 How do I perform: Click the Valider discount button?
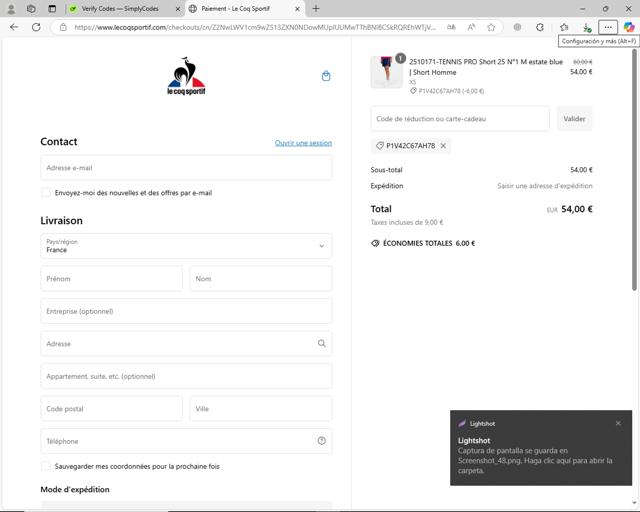(x=574, y=119)
